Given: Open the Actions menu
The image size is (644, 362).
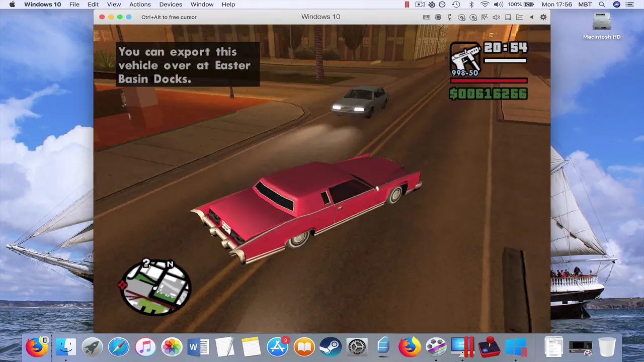Looking at the screenshot, I should [x=140, y=5].
